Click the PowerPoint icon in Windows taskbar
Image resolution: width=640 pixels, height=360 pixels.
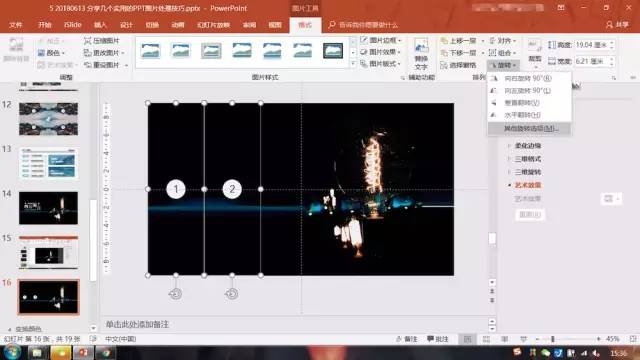(83, 352)
